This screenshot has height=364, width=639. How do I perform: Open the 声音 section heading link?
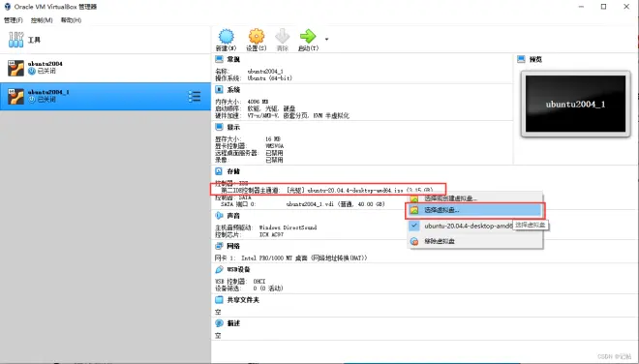pos(233,216)
